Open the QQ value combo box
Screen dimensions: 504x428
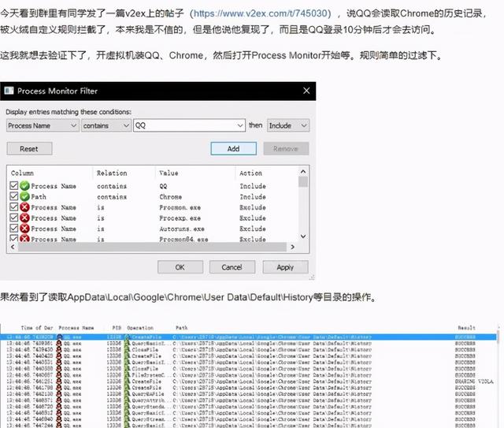pos(189,125)
